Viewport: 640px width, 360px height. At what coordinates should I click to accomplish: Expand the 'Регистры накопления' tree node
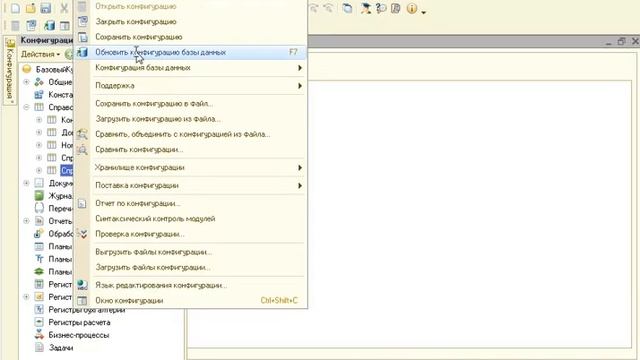click(x=27, y=297)
